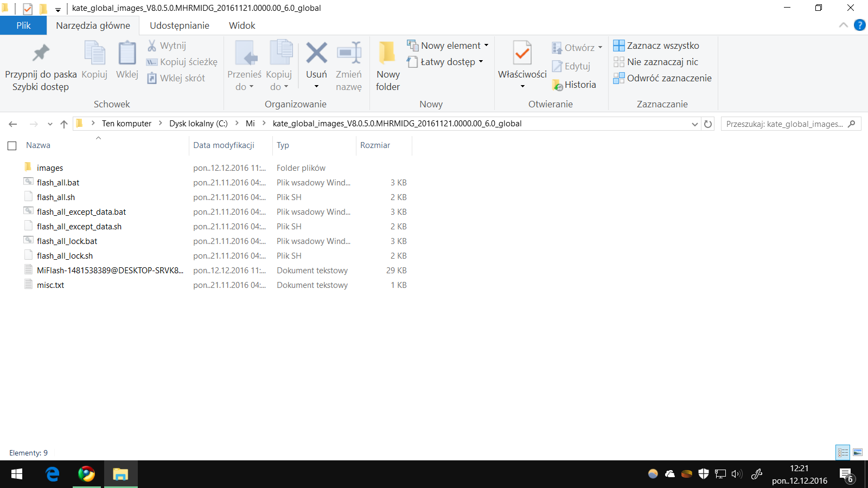868x488 pixels.
Task: Toggle the select-all checkbox beside Nazwa
Action: [x=12, y=146]
